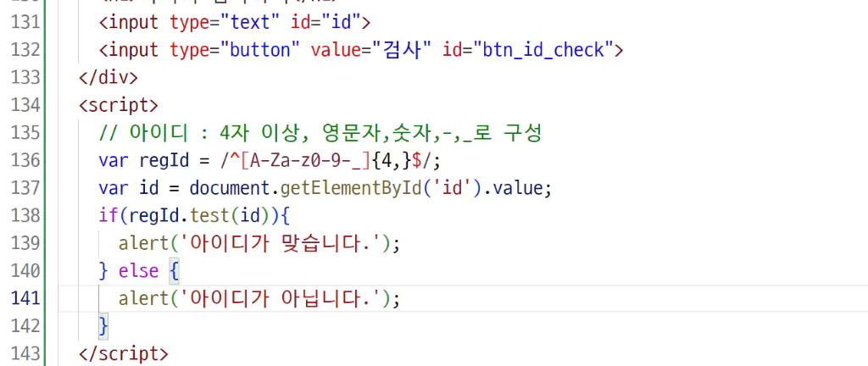Click line number 133 in the gutter
The image size is (868, 366).
[x=25, y=78]
